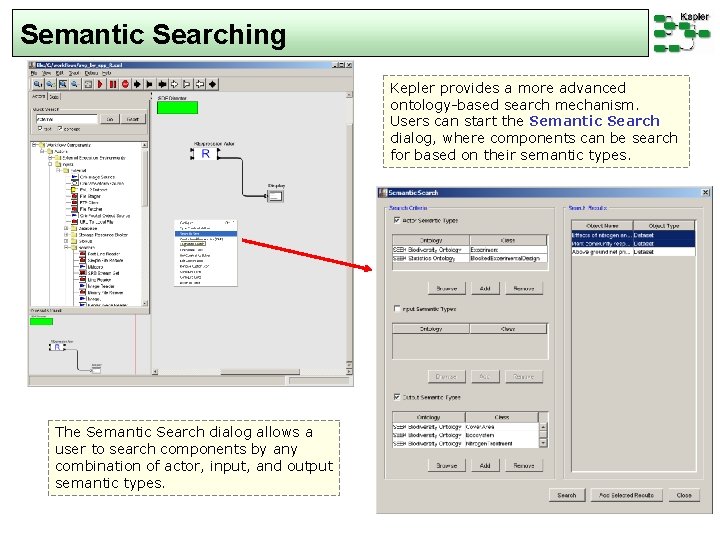Expand the Storage Resource Broker folder
This screenshot has width=720, height=540.
click(x=66, y=235)
